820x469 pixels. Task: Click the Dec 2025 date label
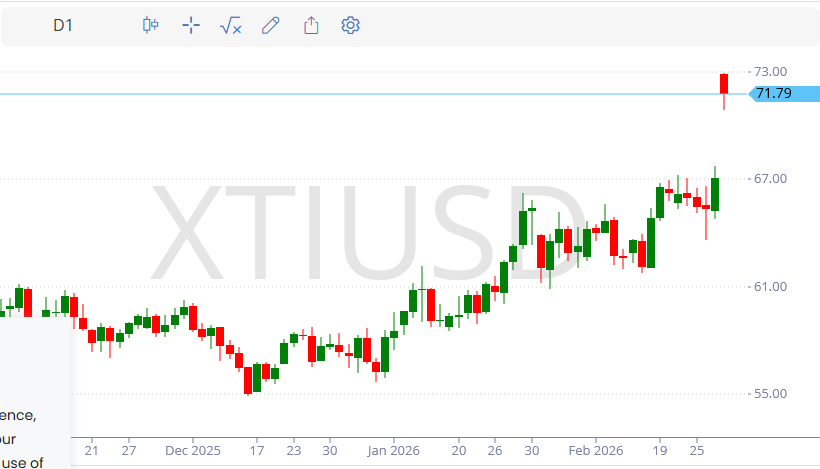(192, 451)
